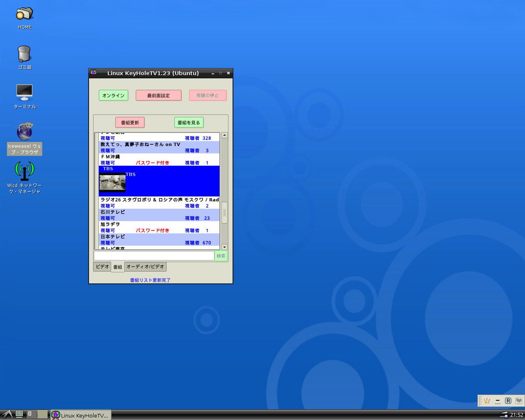Click the 番組更新 button
This screenshot has width=525, height=420.
(130, 123)
